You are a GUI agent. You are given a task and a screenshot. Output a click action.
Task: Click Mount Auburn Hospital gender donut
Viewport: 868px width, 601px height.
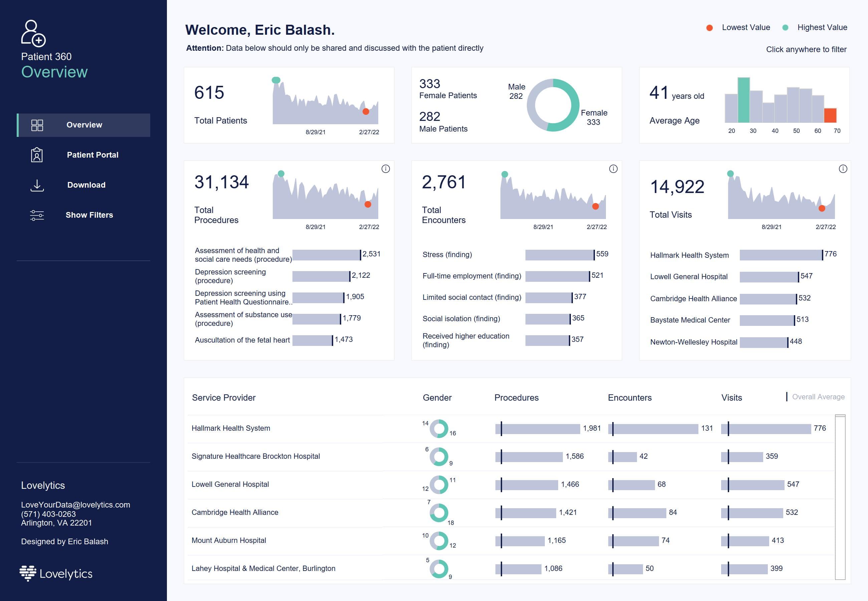tap(439, 541)
